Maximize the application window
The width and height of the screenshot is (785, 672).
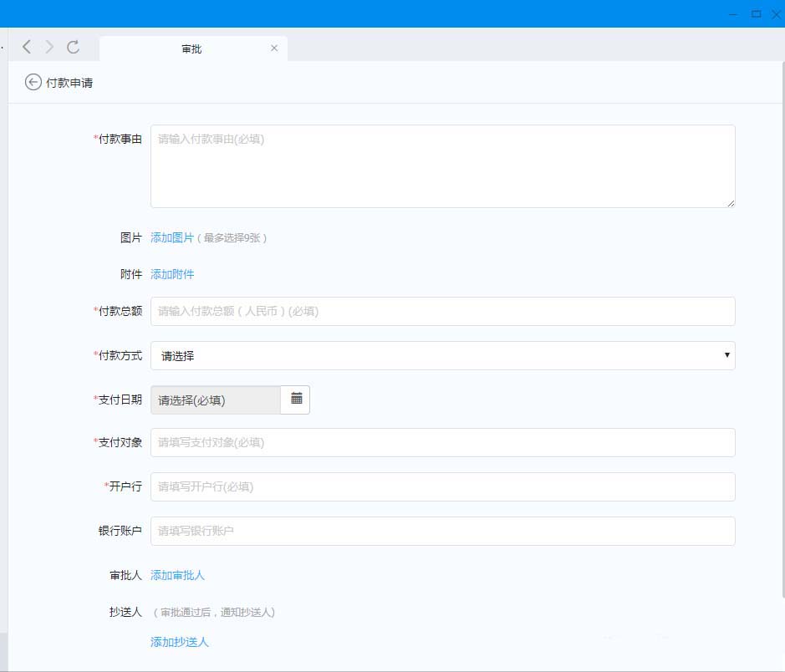point(756,14)
